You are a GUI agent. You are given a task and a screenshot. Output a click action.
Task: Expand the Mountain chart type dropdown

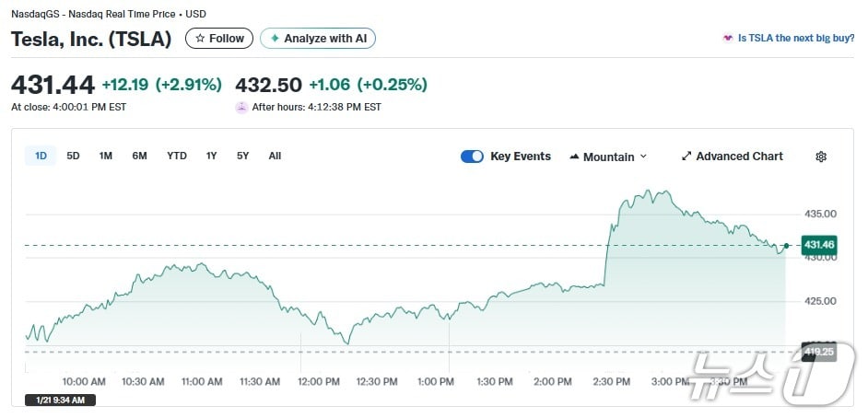click(x=608, y=157)
